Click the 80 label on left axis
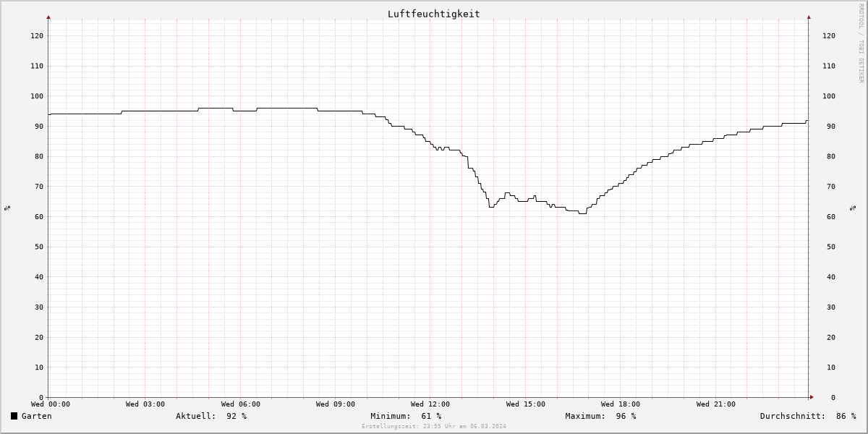The image size is (868, 434). pos(39,156)
